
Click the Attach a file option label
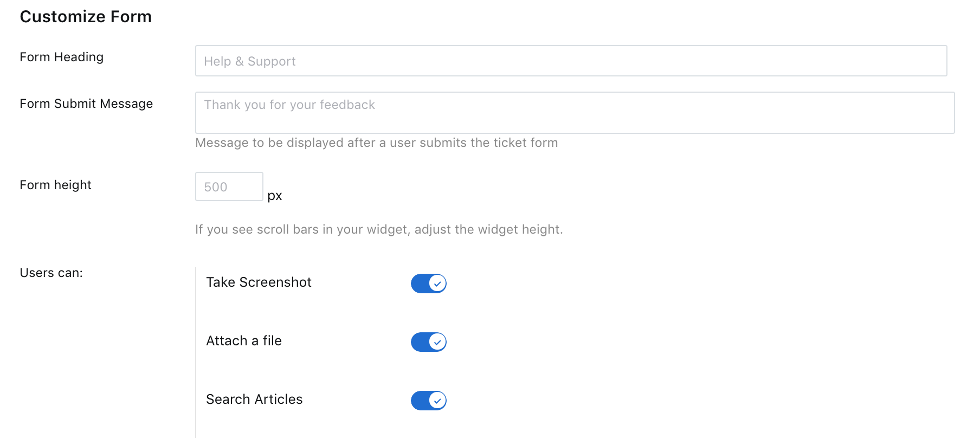(x=244, y=340)
